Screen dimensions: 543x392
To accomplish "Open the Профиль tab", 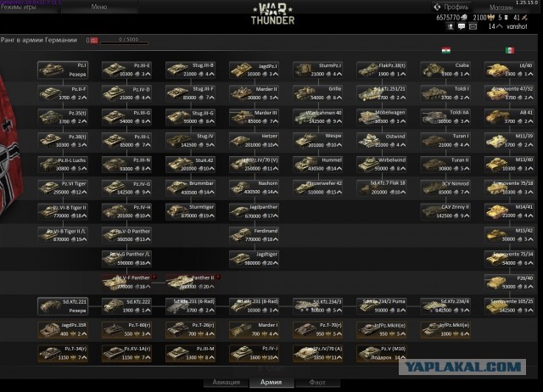I will [451, 7].
